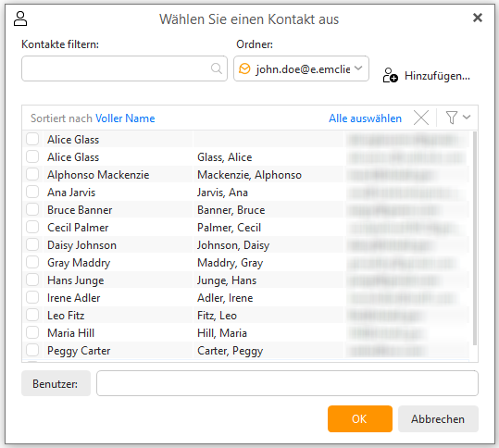This screenshot has width=499, height=448.
Task: Open the Ordner folder dropdown
Action: (301, 68)
